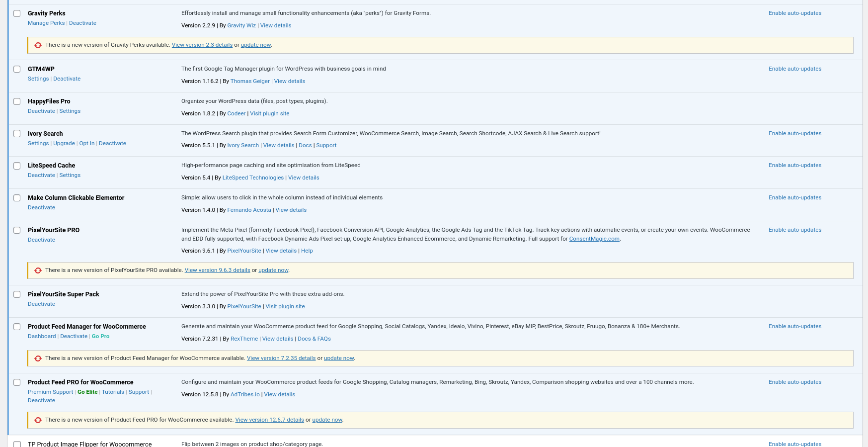
Task: Open the ConsentMagic.com link
Action: click(x=594, y=239)
